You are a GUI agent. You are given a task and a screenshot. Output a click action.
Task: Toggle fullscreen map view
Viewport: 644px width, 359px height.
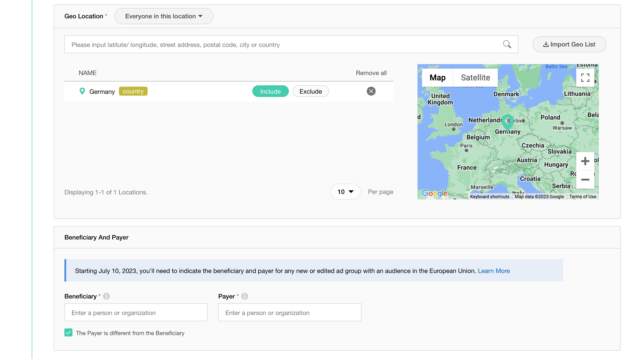585,78
